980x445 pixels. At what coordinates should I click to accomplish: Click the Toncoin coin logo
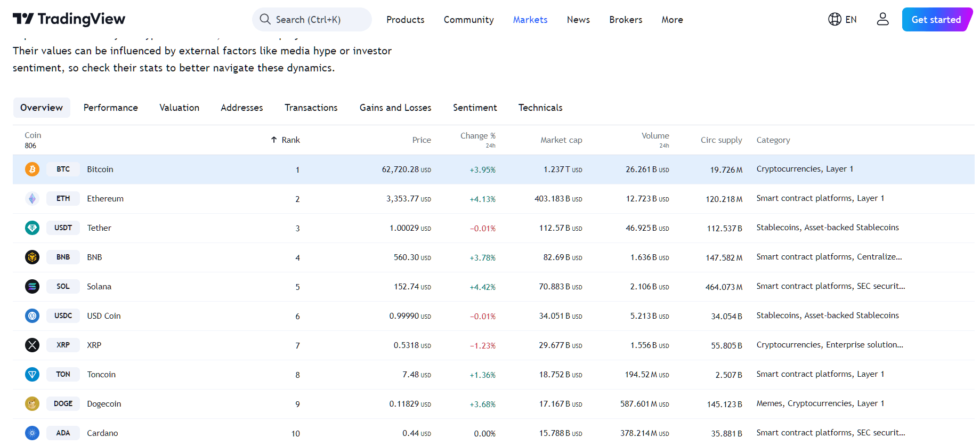coord(32,375)
